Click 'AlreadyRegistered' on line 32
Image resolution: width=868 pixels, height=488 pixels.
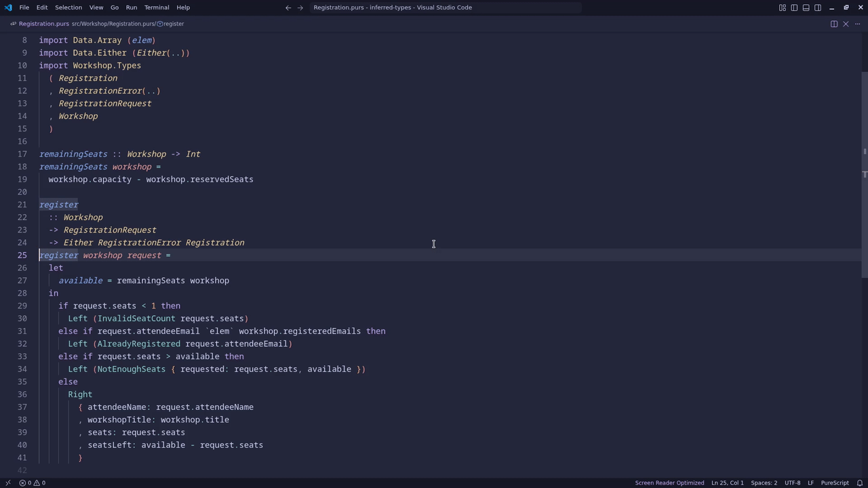point(139,344)
